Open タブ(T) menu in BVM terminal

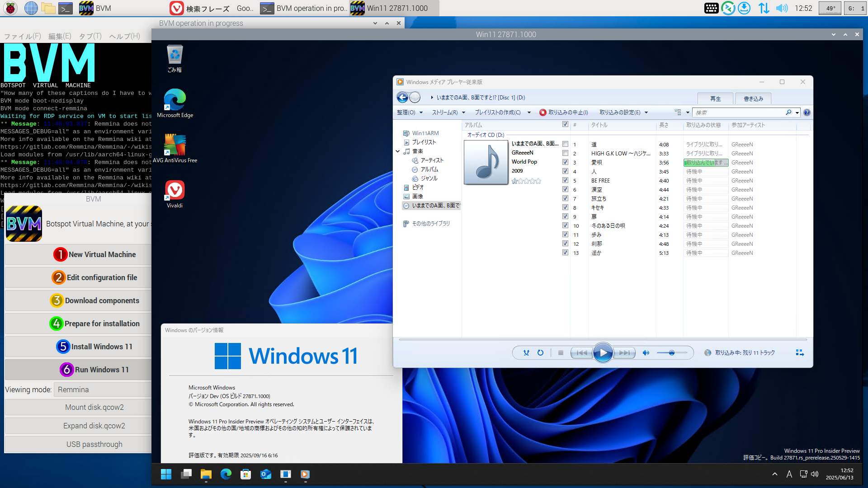[x=90, y=36]
